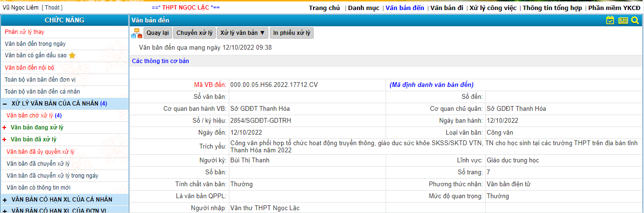The width and height of the screenshot is (644, 213).
Task: Expand the Văn bản đã xử lý node
Action: [x=5, y=139]
